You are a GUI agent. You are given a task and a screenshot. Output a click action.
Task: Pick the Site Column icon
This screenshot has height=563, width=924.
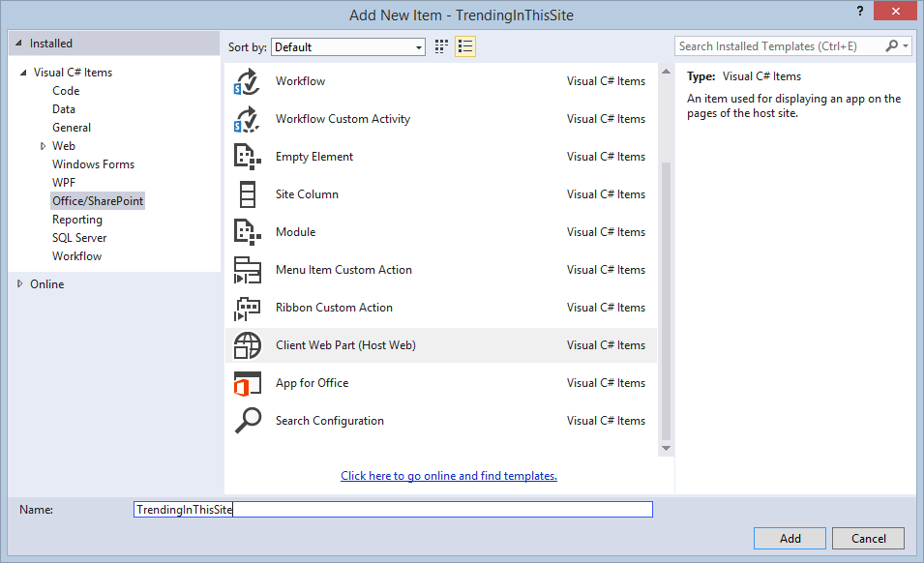point(247,194)
